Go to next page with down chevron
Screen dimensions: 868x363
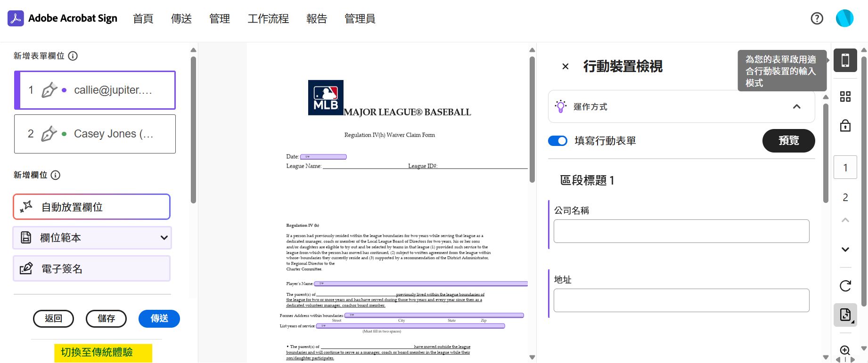pyautogui.click(x=845, y=250)
